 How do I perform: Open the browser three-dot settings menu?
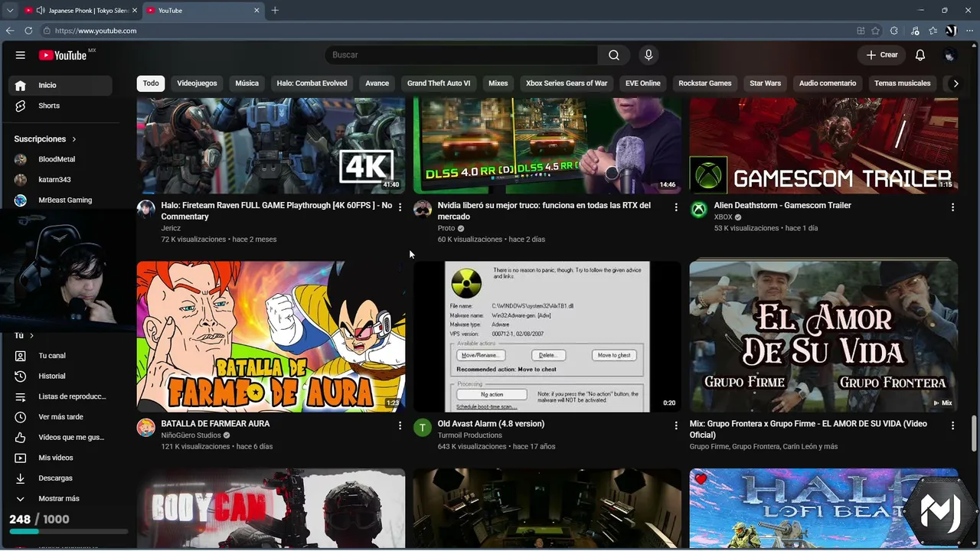click(970, 31)
